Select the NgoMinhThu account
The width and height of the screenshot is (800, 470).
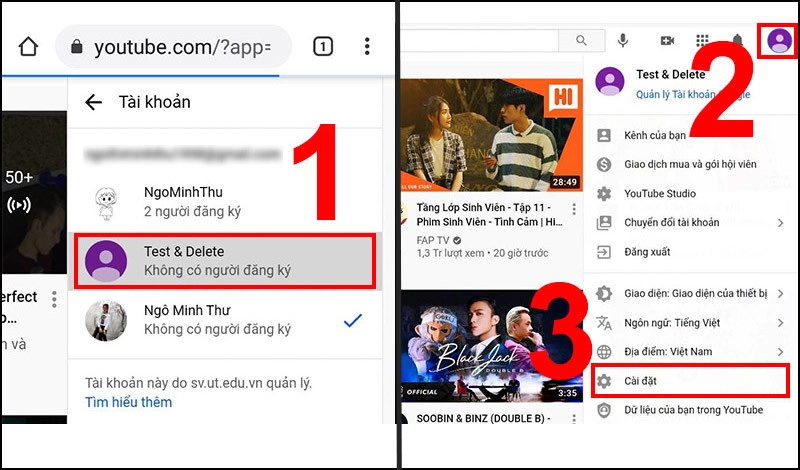[x=225, y=202]
